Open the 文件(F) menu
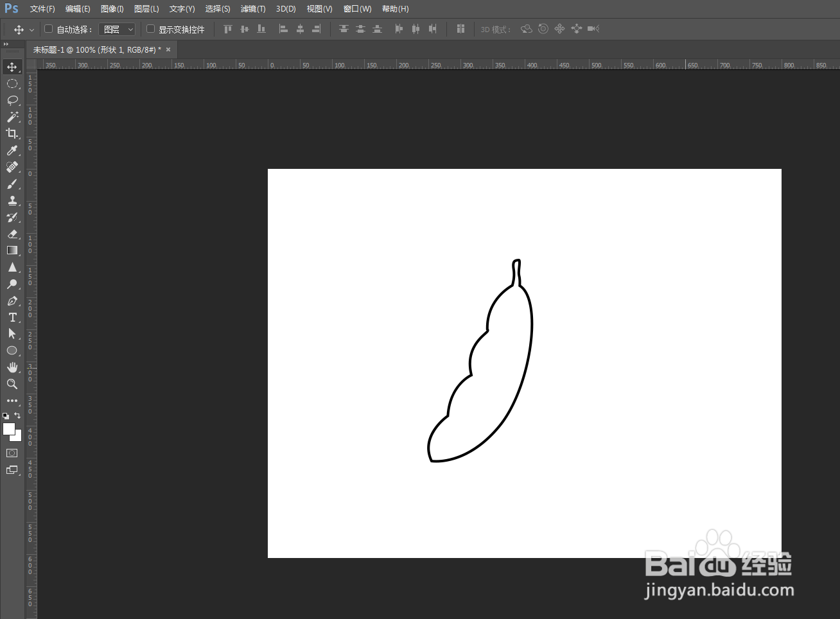The image size is (840, 619). [42, 9]
